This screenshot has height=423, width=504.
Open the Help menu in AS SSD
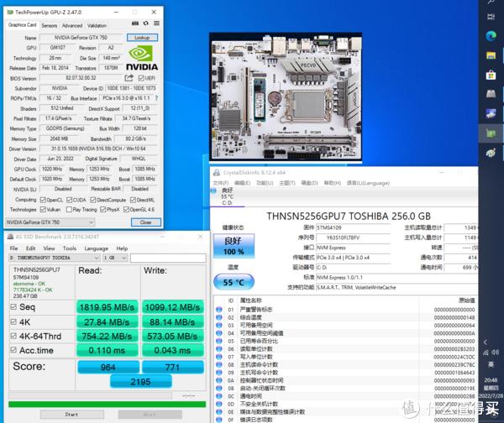tap(122, 248)
